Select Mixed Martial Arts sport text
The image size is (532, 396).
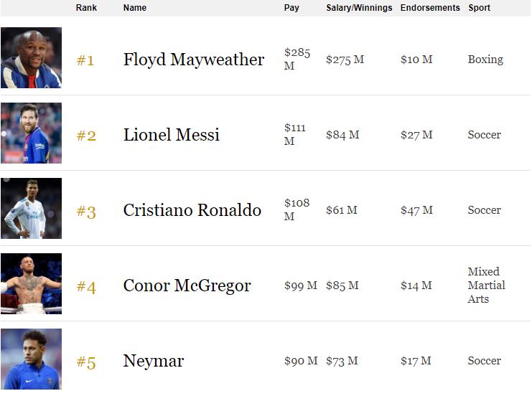486,285
